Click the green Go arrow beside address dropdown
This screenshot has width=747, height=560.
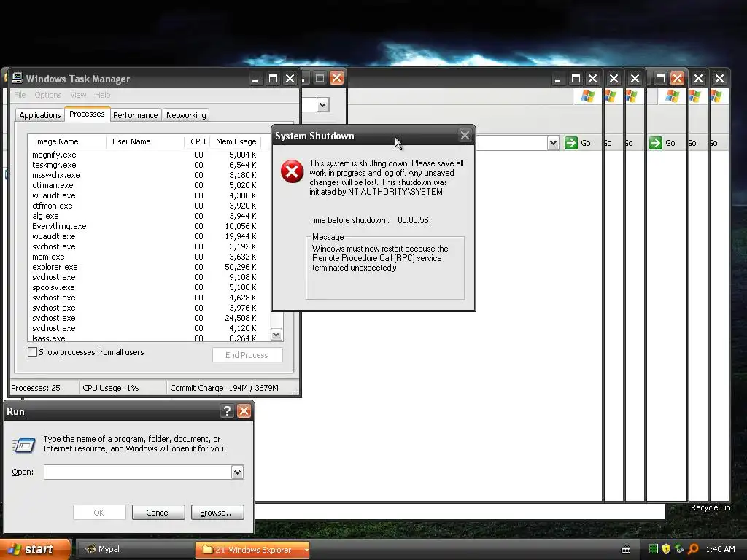pyautogui.click(x=570, y=143)
